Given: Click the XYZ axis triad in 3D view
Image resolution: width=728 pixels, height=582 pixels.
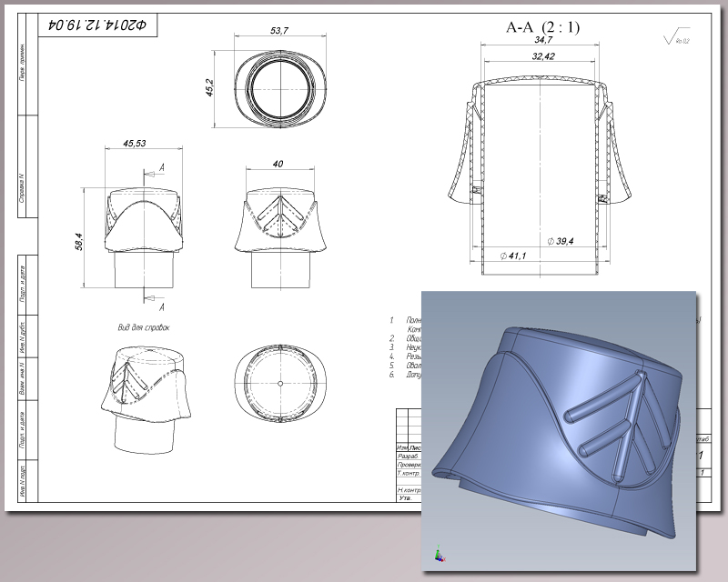Looking at the screenshot, I should tap(440, 555).
